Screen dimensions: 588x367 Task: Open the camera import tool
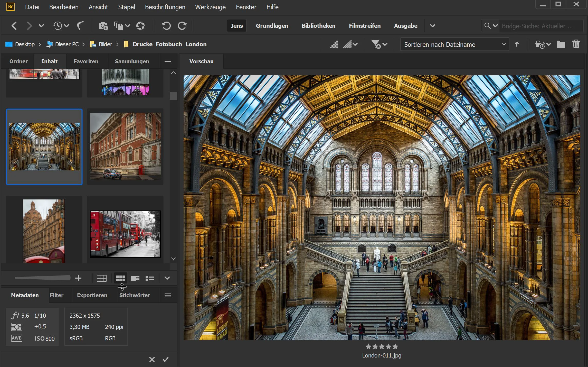(103, 25)
